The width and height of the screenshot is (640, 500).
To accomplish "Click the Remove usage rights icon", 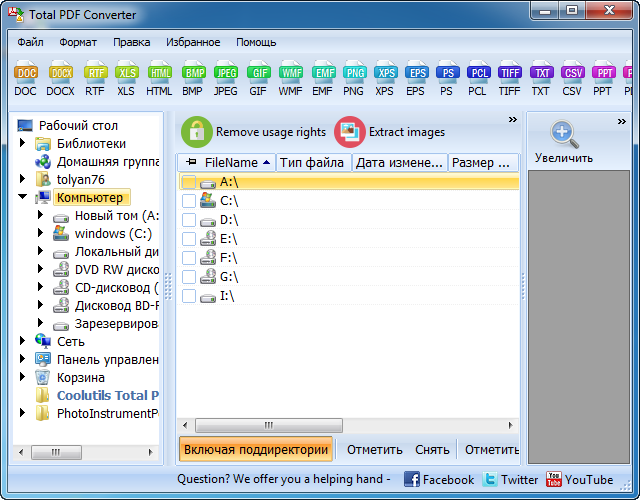I will point(197,132).
